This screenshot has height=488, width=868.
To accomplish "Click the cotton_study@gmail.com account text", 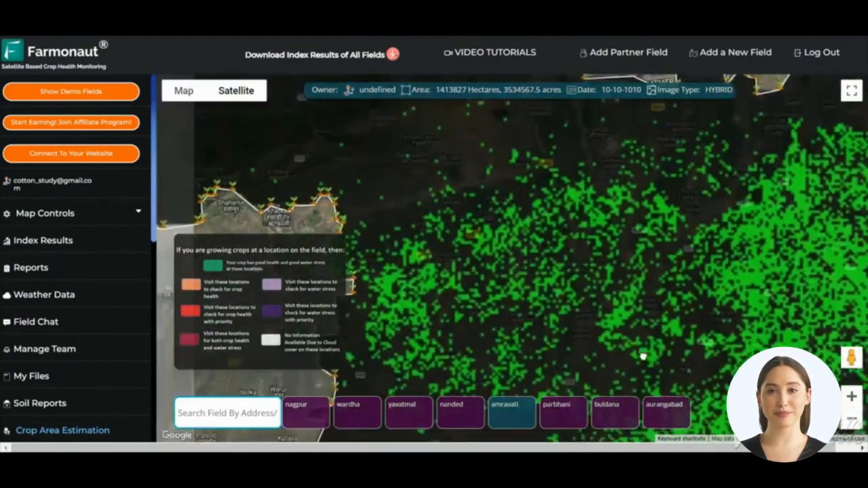I will (52, 184).
